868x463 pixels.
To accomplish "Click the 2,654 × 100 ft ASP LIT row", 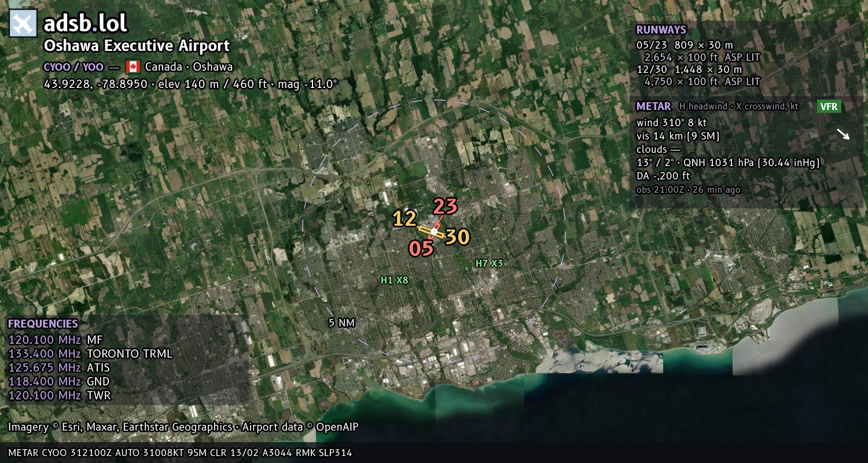I will pos(702,57).
